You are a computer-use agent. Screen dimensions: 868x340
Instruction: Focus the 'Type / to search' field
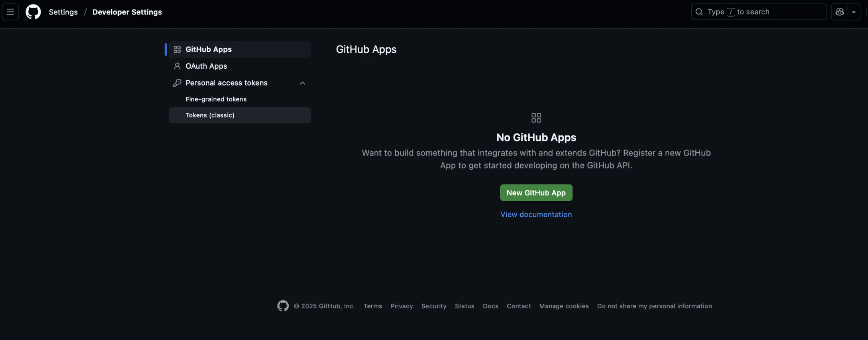pos(759,12)
